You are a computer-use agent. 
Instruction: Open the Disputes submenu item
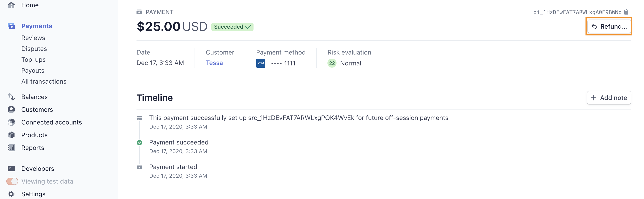point(34,49)
